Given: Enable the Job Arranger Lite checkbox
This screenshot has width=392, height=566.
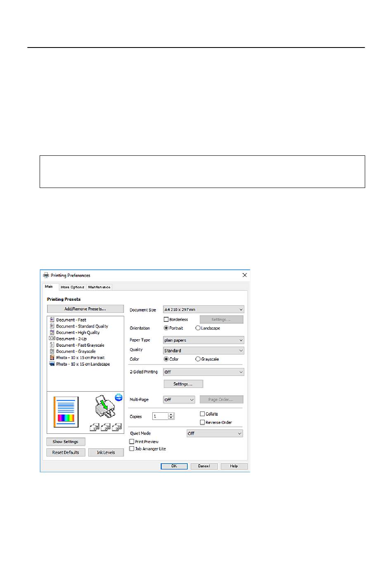Looking at the screenshot, I should pos(132,449).
